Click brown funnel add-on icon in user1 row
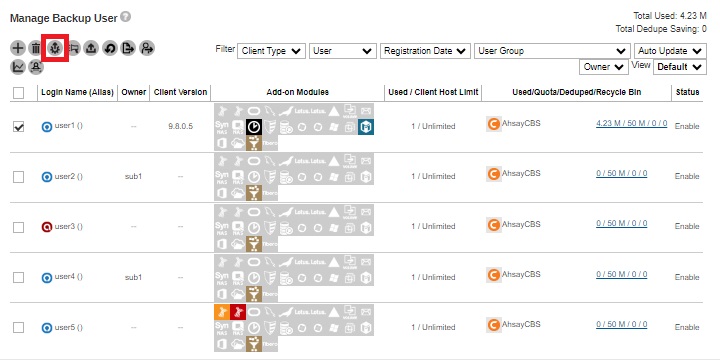Viewport: 720px width, 360px height. point(254,143)
